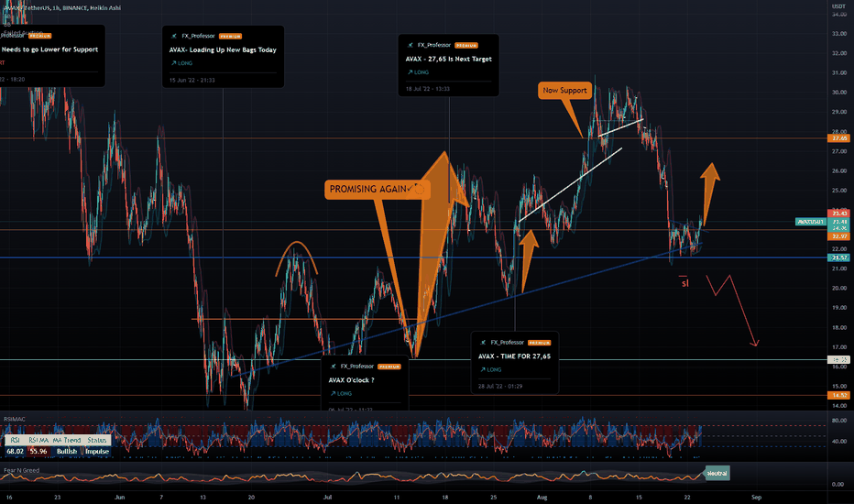Click the orange 27.65 price label
Image resolution: width=854 pixels, height=504 pixels.
tap(839, 138)
